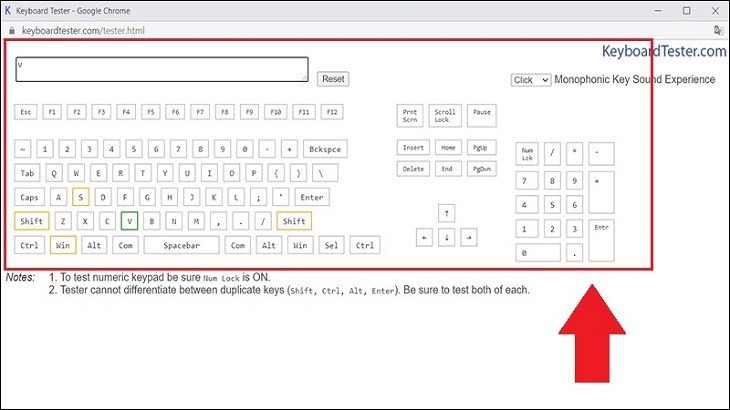Screen dimensions: 730x410
Task: Click the Num Lck key
Action: click(527, 154)
